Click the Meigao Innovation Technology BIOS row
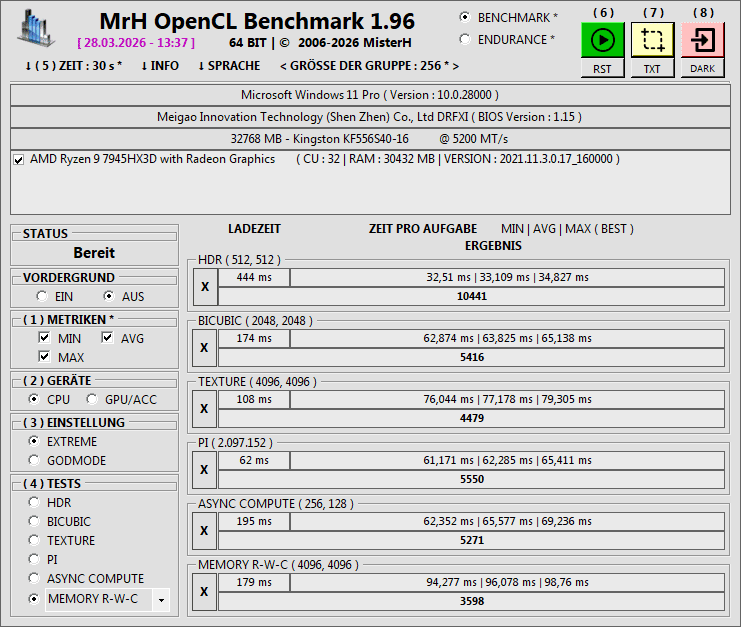This screenshot has height=627, width=741. click(370, 117)
